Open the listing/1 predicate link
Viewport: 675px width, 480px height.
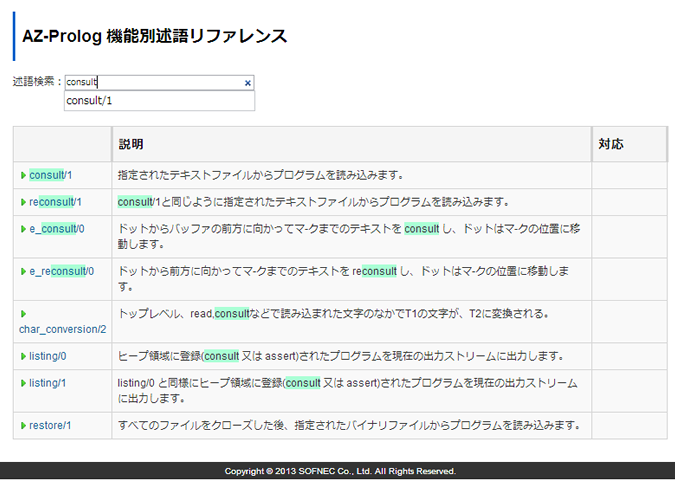(x=48, y=383)
